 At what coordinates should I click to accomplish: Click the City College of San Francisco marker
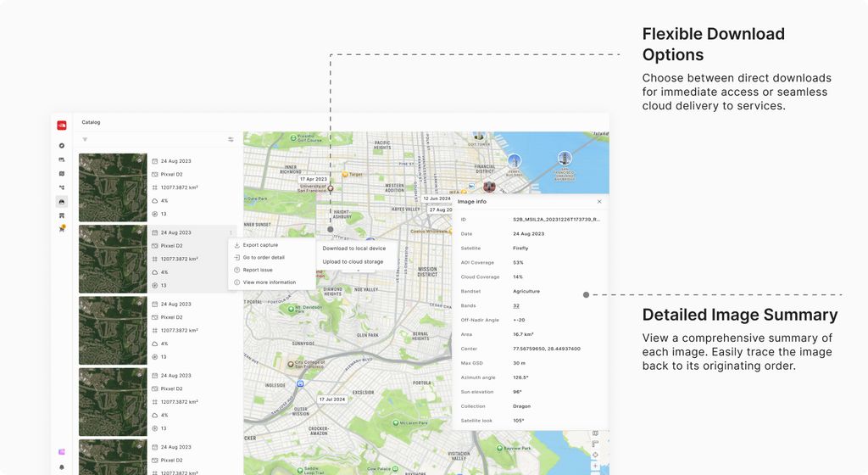click(x=291, y=364)
